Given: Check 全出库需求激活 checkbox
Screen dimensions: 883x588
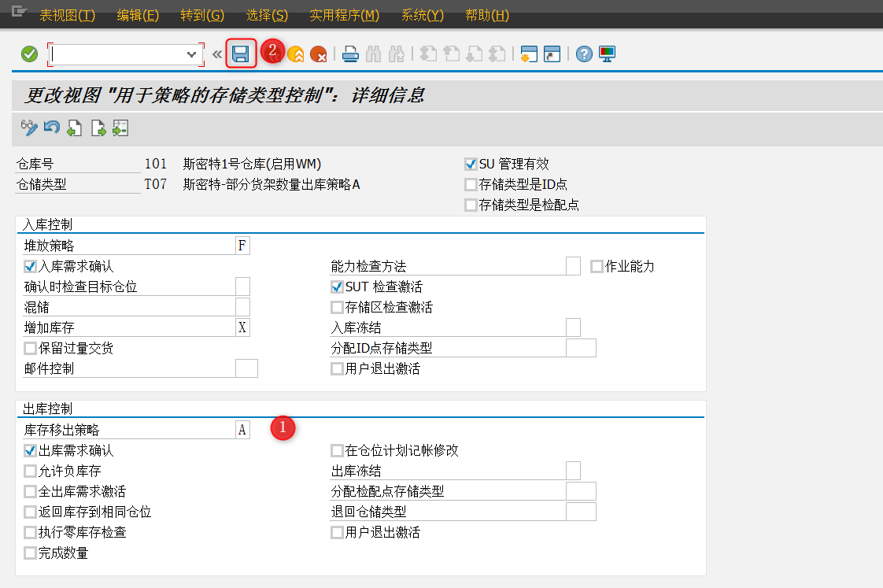Looking at the screenshot, I should (31, 491).
